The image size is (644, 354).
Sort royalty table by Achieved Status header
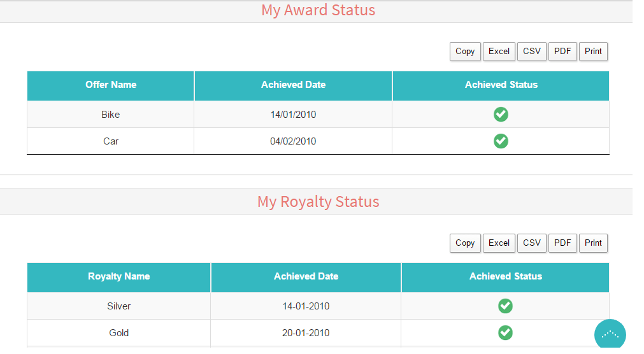(506, 276)
